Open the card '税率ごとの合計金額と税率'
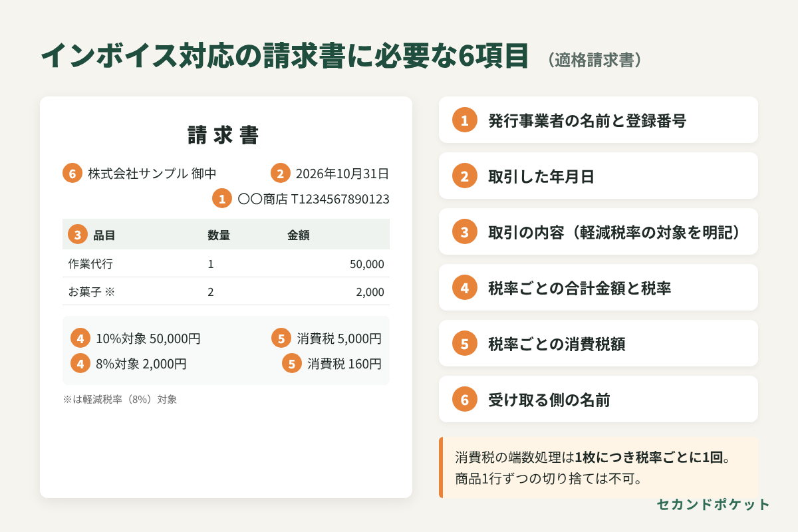This screenshot has height=532, width=798. (x=598, y=287)
